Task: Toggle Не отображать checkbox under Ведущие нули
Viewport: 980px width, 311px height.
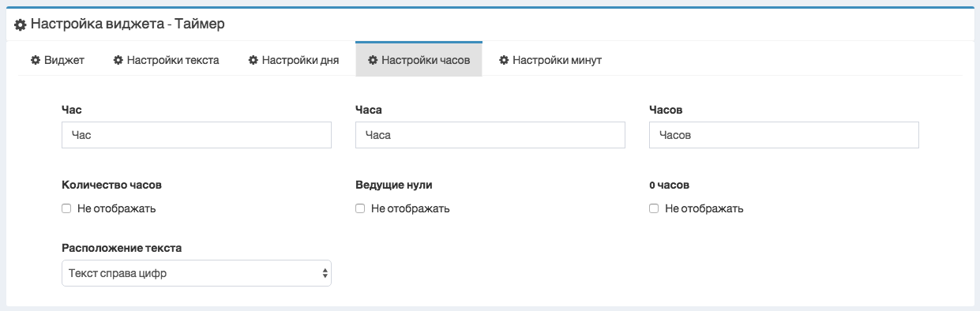Action: (360, 209)
